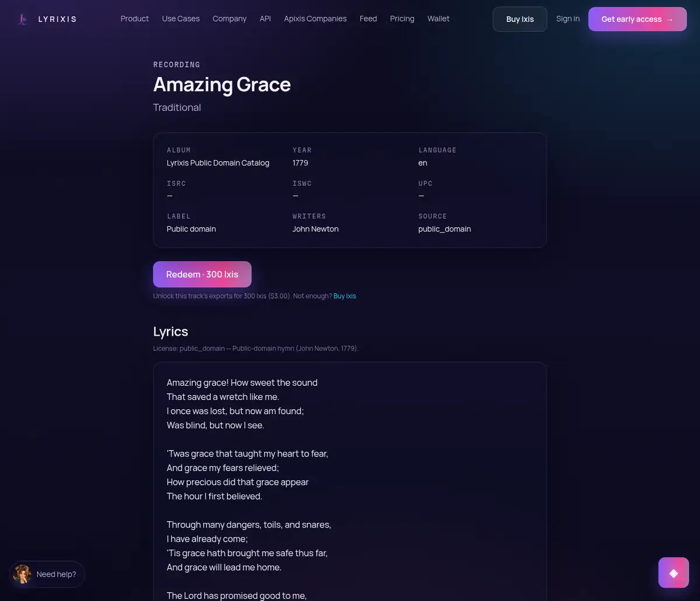700x601 pixels.
Task: Open the Feed page
Action: [368, 19]
